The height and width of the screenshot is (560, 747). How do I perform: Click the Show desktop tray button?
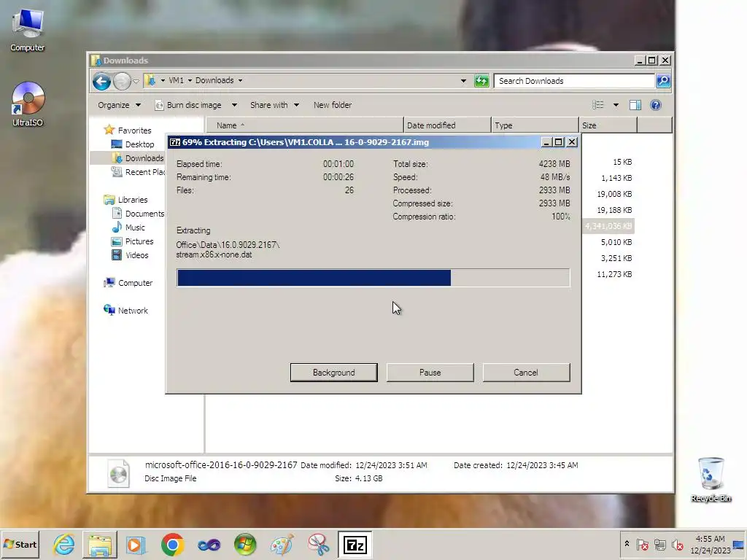coord(740,544)
